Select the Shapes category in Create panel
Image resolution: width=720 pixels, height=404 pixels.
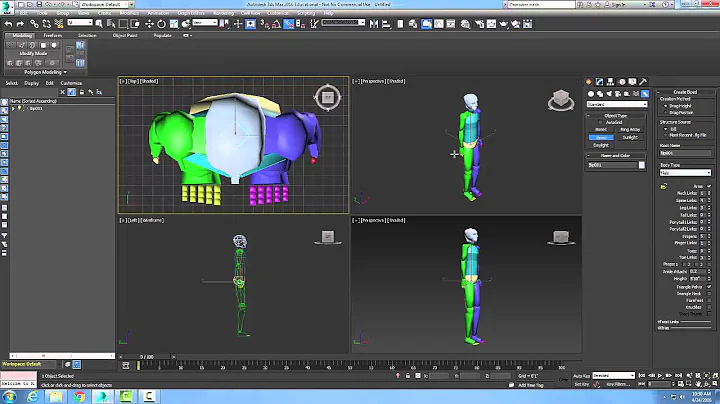pyautogui.click(x=600, y=94)
